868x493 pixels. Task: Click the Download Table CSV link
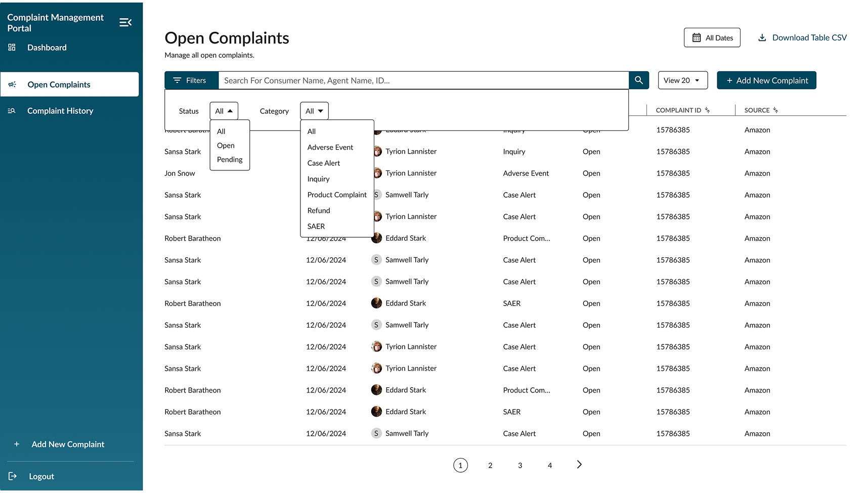pos(802,38)
